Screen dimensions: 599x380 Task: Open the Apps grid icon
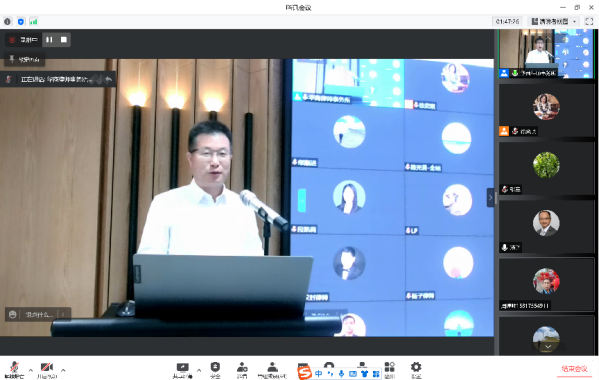390,370
